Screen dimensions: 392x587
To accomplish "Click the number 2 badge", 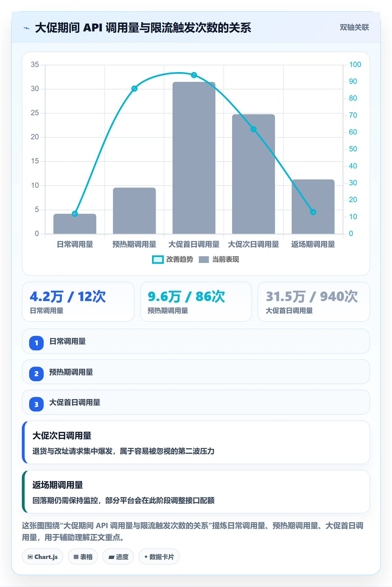I will pos(36,374).
